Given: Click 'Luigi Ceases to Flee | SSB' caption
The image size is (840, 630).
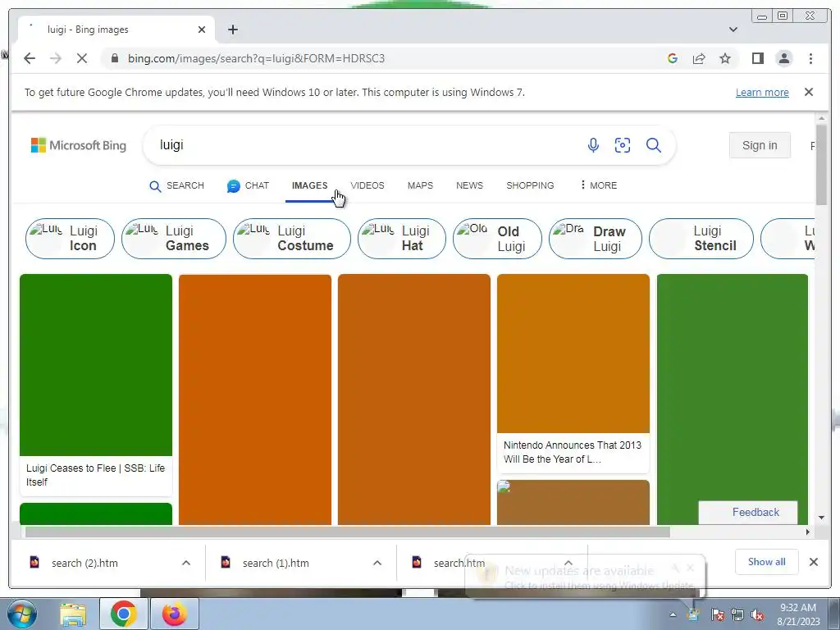Looking at the screenshot, I should point(95,475).
